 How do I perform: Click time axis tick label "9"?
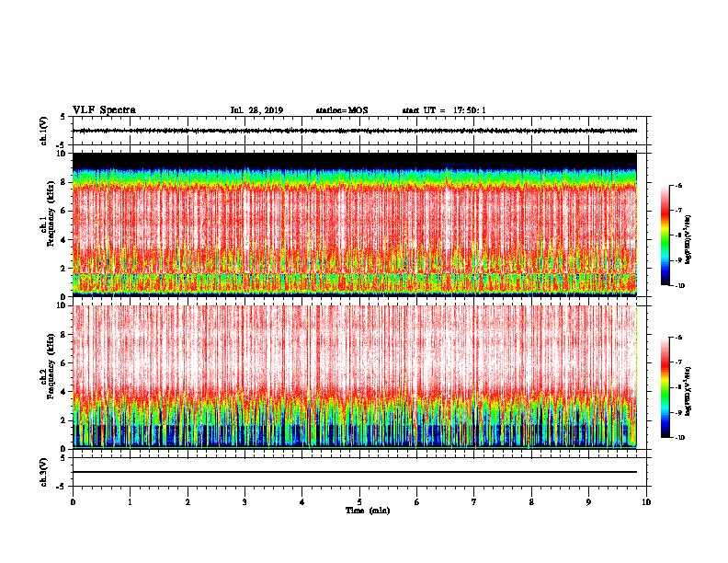pos(588,501)
